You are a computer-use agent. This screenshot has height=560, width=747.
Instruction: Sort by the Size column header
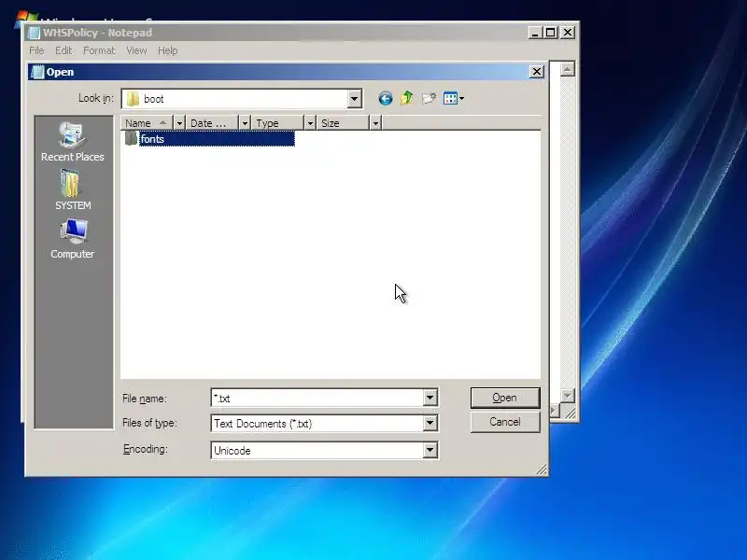click(343, 123)
